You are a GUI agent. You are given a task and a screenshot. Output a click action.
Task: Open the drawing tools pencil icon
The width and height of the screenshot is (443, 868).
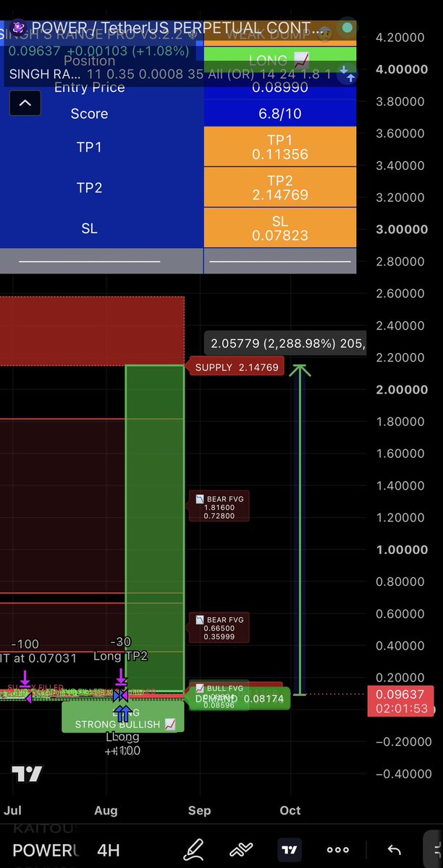194,850
